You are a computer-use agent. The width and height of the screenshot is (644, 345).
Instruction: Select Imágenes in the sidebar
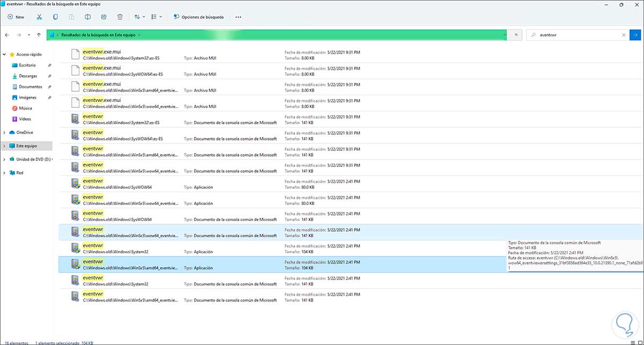point(27,98)
